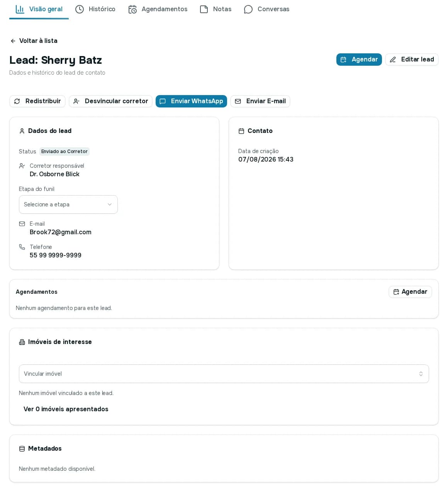Click the blue Agendar button at top
Viewport: 448px width, 487px height.
[359, 60]
